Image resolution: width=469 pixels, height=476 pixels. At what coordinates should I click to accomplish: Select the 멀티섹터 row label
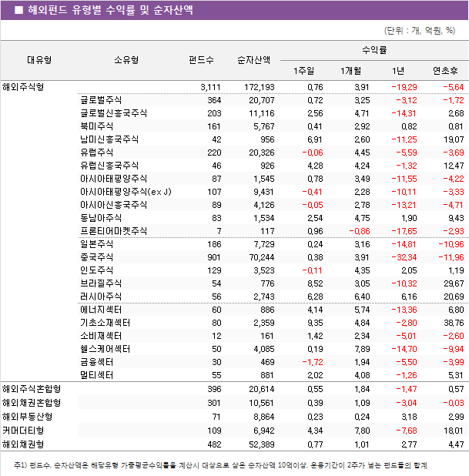click(96, 375)
